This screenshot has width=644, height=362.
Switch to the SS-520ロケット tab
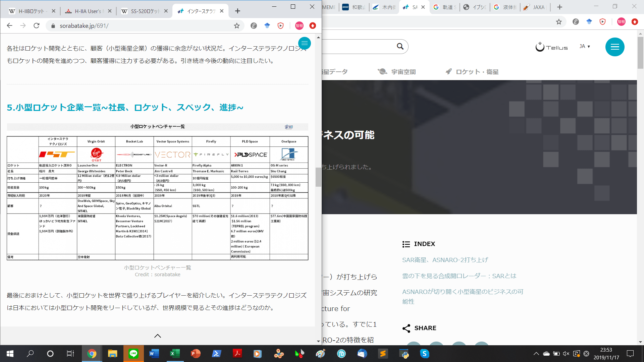click(x=145, y=11)
